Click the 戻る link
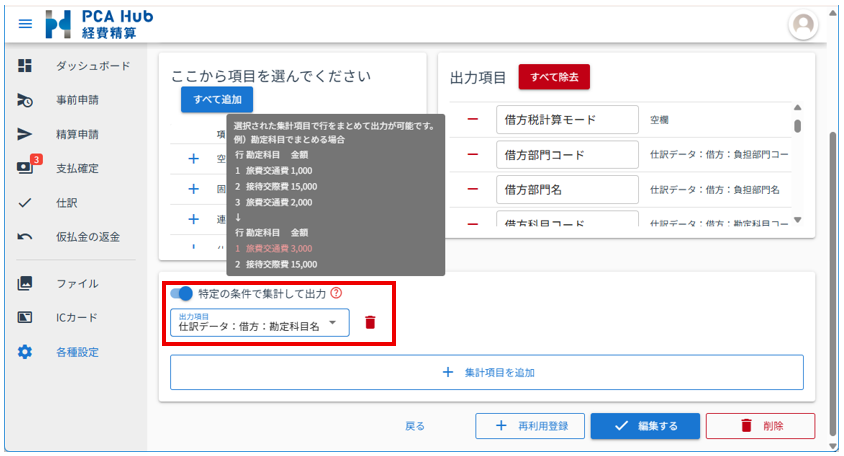The image size is (844, 456). click(x=415, y=426)
